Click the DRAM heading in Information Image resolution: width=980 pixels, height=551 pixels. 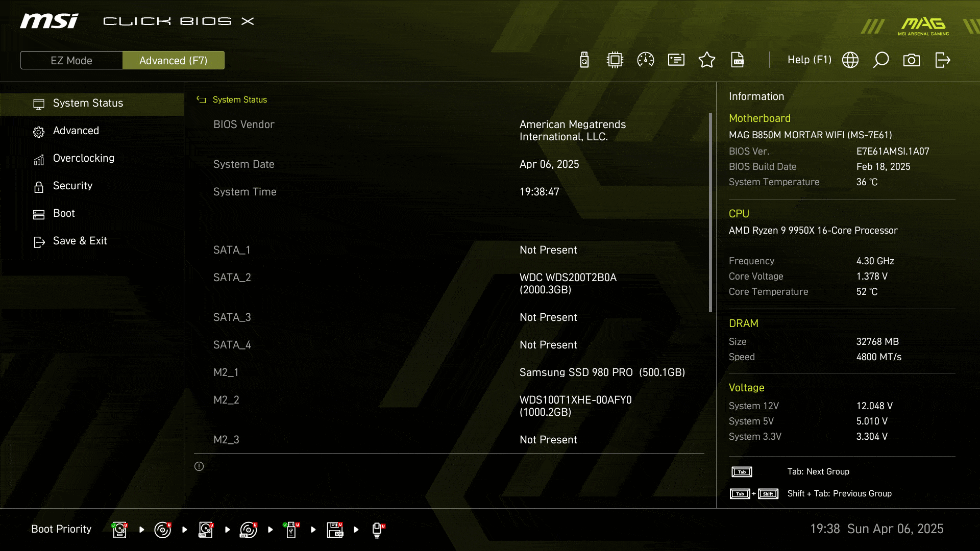pos(743,323)
